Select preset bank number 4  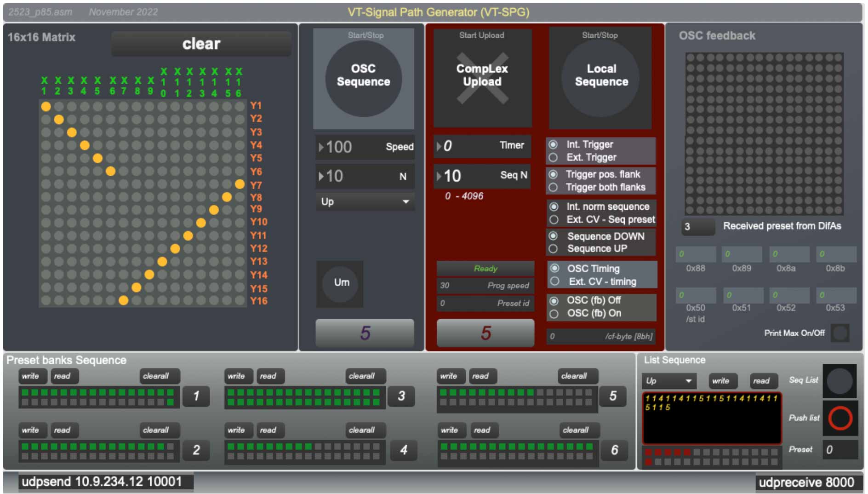click(404, 450)
